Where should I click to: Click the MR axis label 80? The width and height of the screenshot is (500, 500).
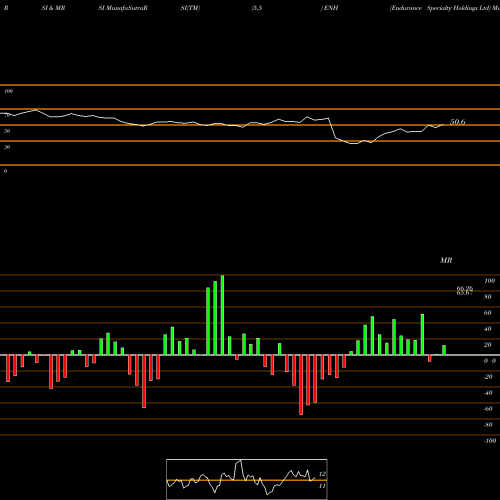pyautogui.click(x=488, y=297)
